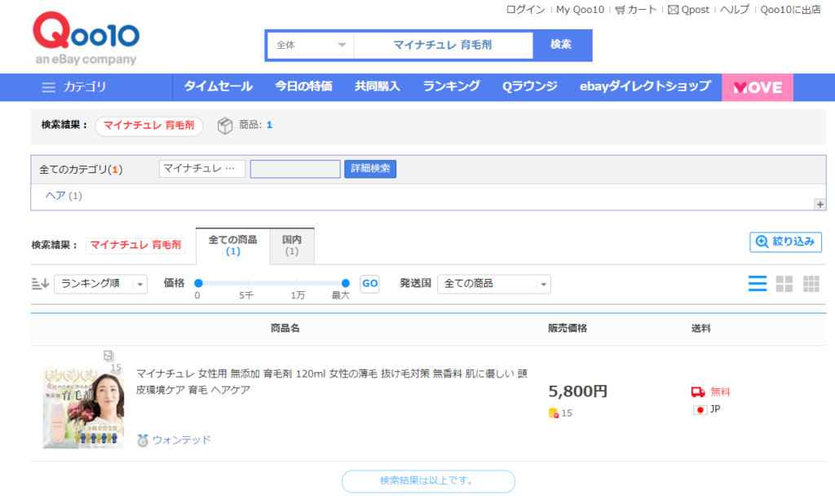This screenshot has height=504, width=835.
Task: Click the package box icon beside 商品
Action: point(225,126)
